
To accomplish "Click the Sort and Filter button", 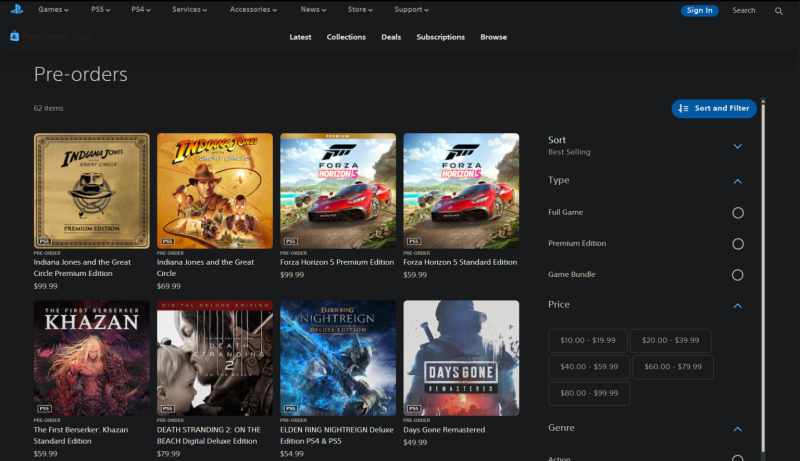I will coord(714,109).
